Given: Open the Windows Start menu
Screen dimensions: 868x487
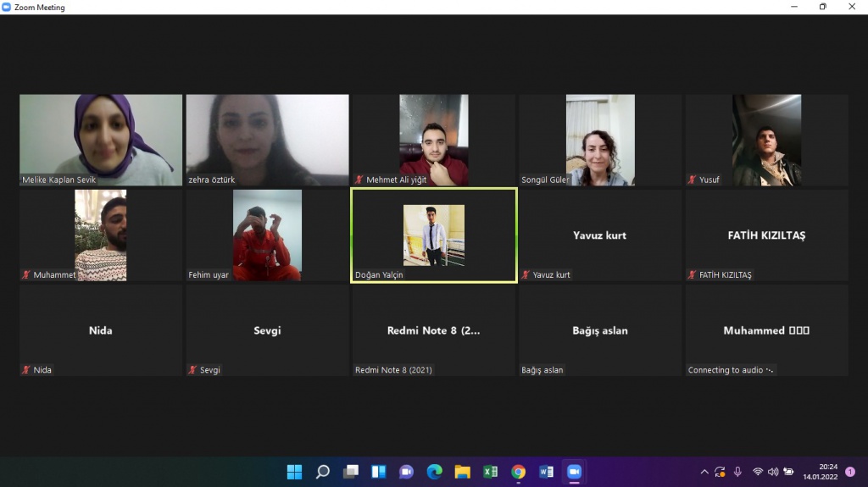Looking at the screenshot, I should tap(294, 472).
